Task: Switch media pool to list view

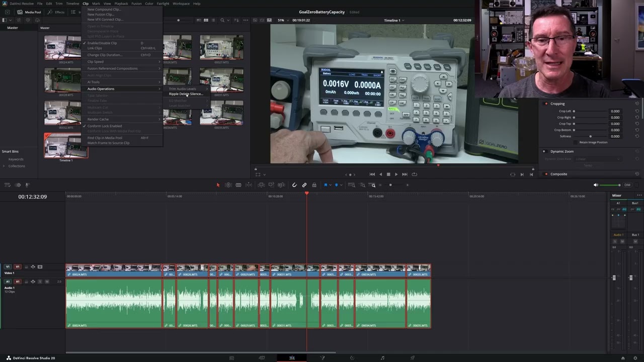Action: [x=213, y=20]
